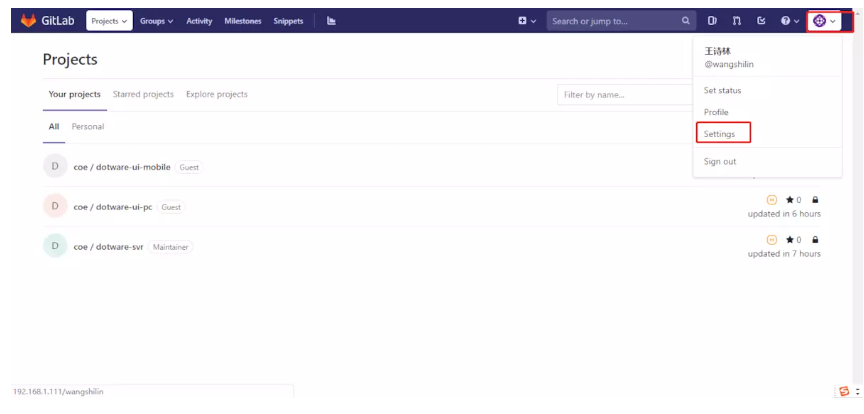Click the search magnifier icon
The image size is (864, 414).
(685, 20)
